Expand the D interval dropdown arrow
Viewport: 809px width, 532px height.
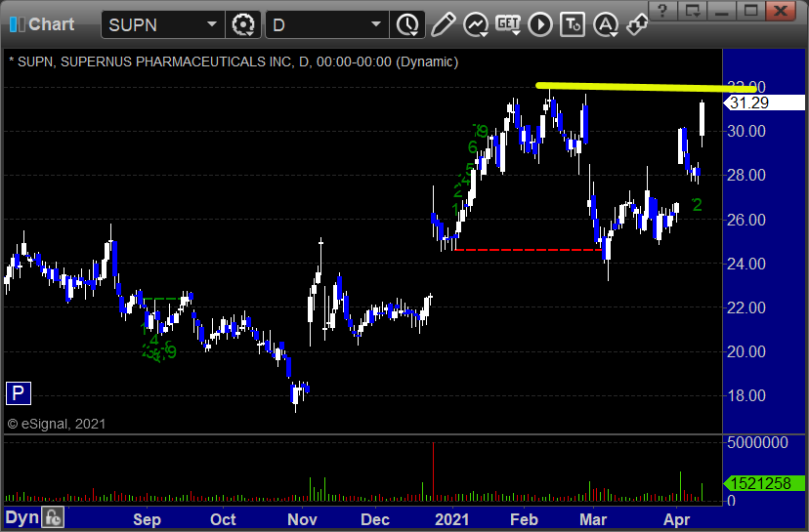click(376, 24)
